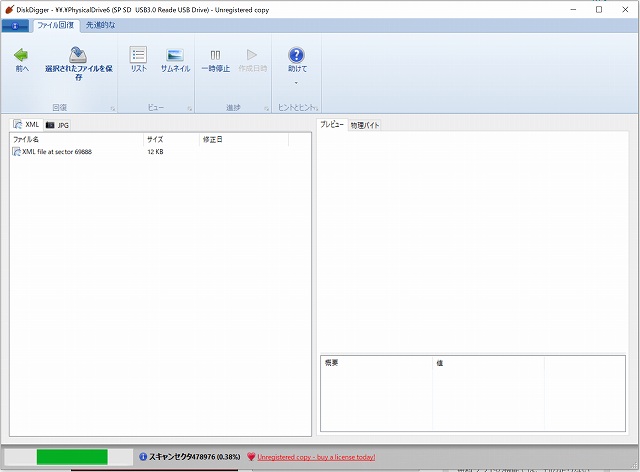The image size is (640, 472).
Task: Maximize the DiskDigger window
Action: (x=599, y=9)
